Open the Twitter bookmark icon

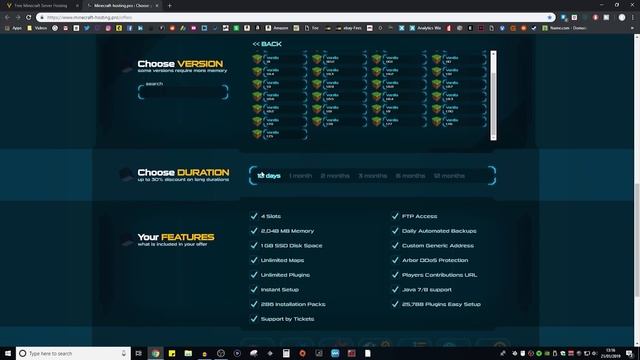coord(87,28)
